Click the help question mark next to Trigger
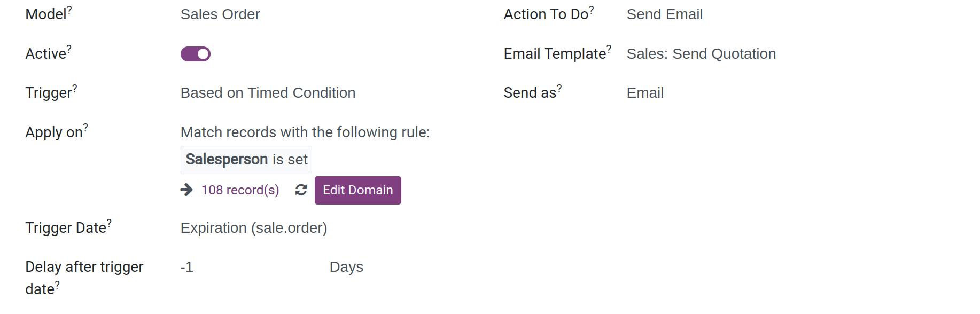The height and width of the screenshot is (314, 980). coord(75,89)
